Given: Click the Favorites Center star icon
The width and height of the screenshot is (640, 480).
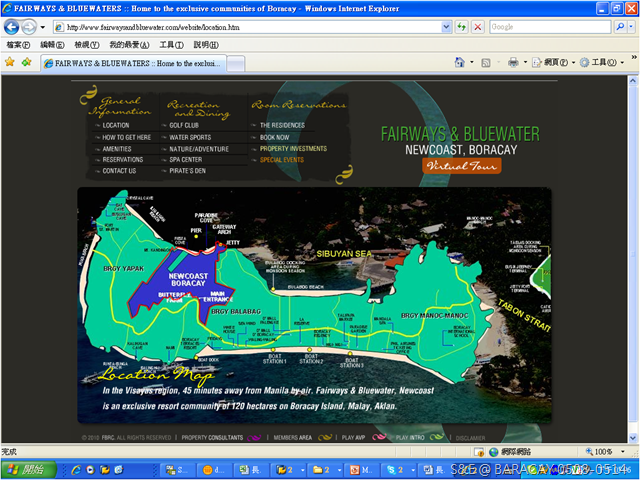Looking at the screenshot, I should tap(10, 62).
